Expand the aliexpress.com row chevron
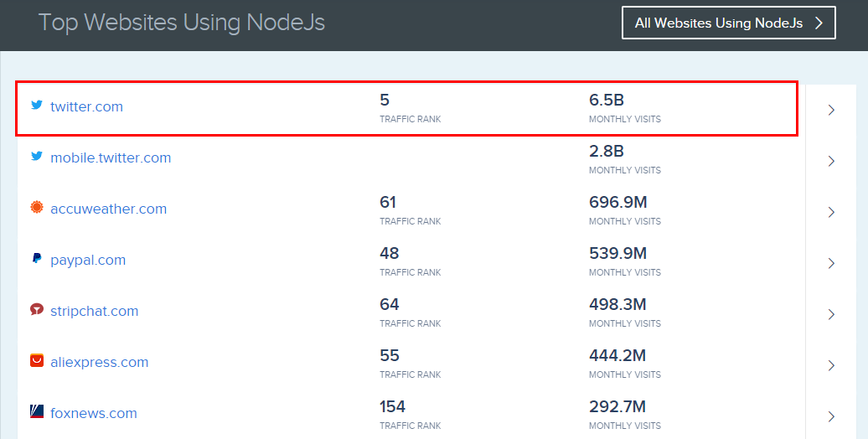This screenshot has height=439, width=868. 831,365
